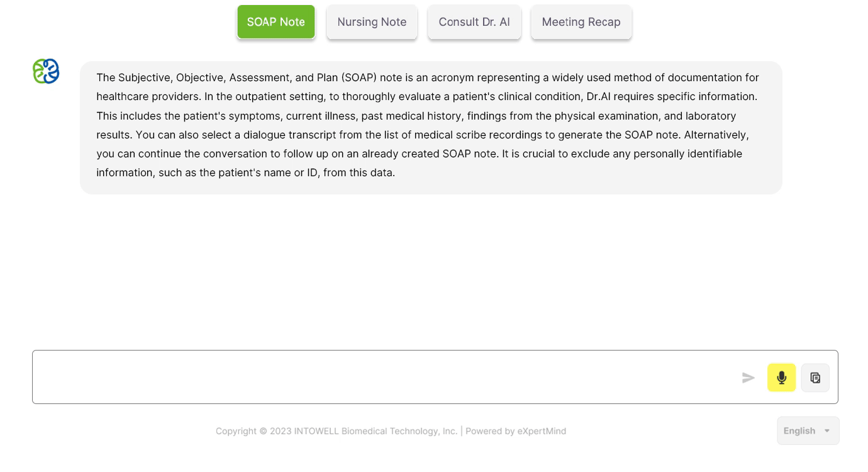Screen dimensions: 868x472
Task: Switch to the SOAP Note tab
Action: click(276, 22)
